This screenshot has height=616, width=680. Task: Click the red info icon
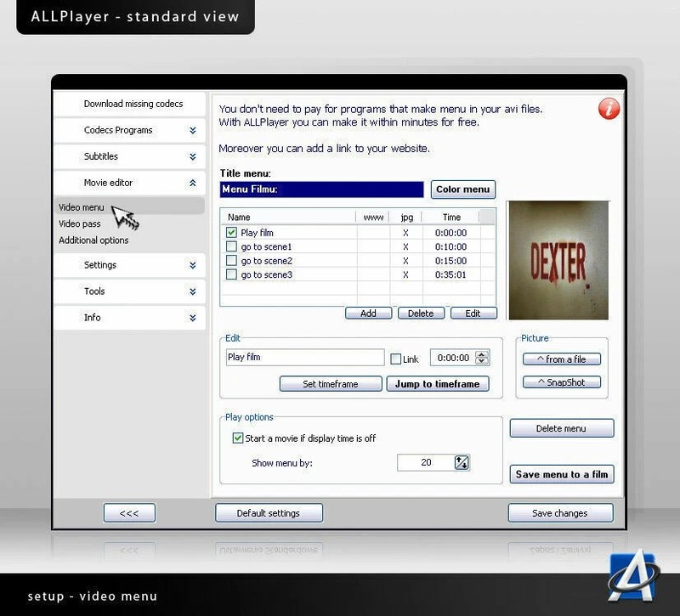tap(609, 109)
